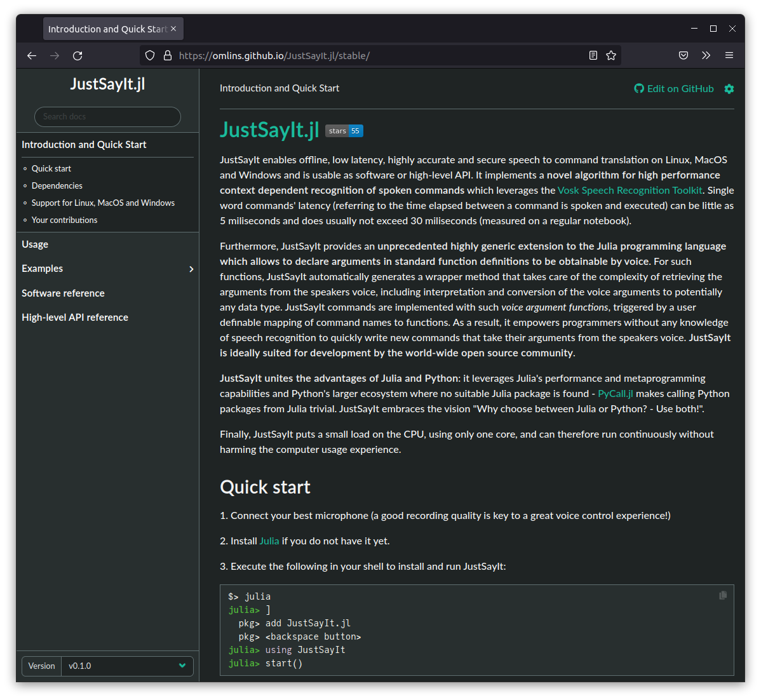Bookmark this page with star icon
Screen dimensions: 761x700
[x=611, y=55]
